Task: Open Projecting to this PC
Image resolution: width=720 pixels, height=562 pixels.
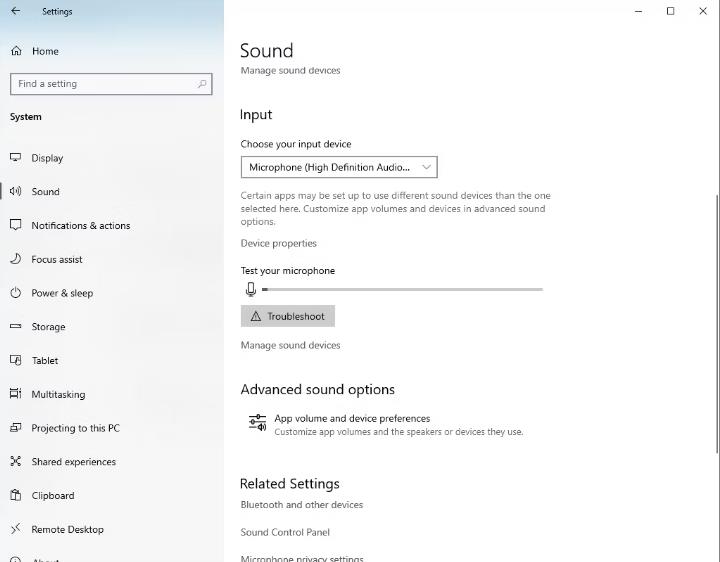Action: [75, 428]
